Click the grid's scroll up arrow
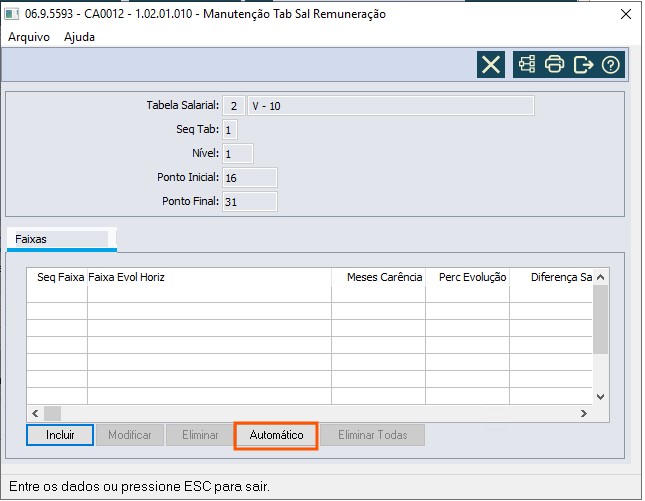Image resolution: width=645 pixels, height=501 pixels. (x=601, y=277)
